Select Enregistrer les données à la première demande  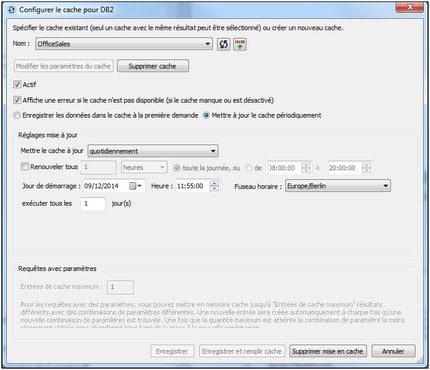(17, 115)
